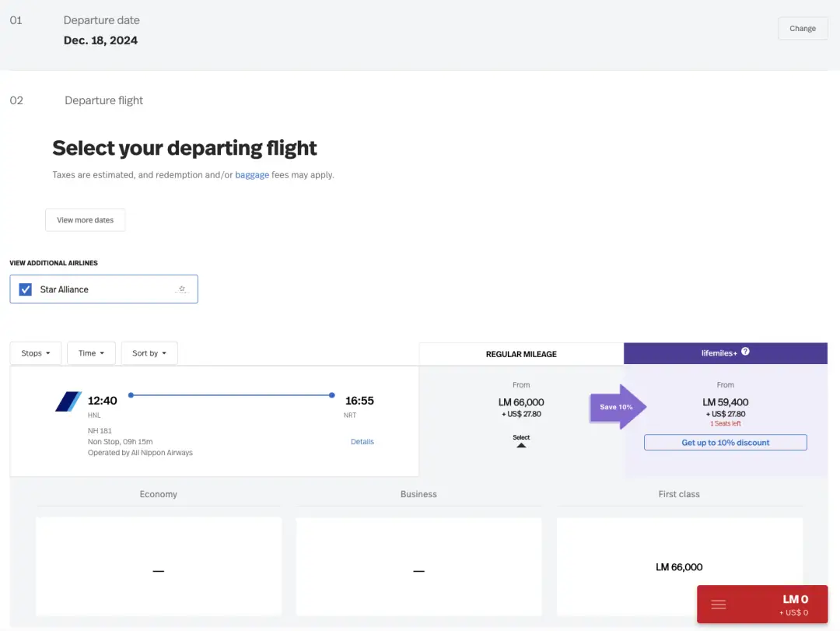This screenshot has height=631, width=840.
Task: Expand the Sort by dropdown
Action: [x=150, y=353]
